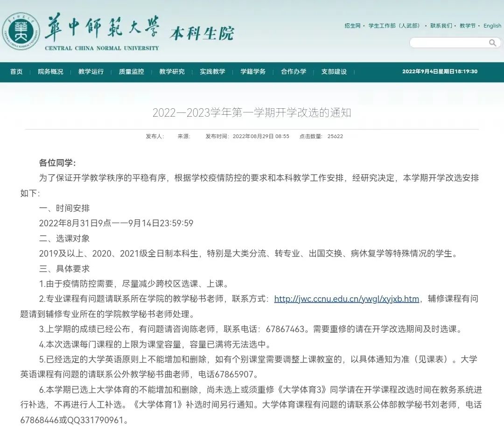The image size is (504, 426).
Task: Open the 院务概况 menu
Action: click(50, 72)
